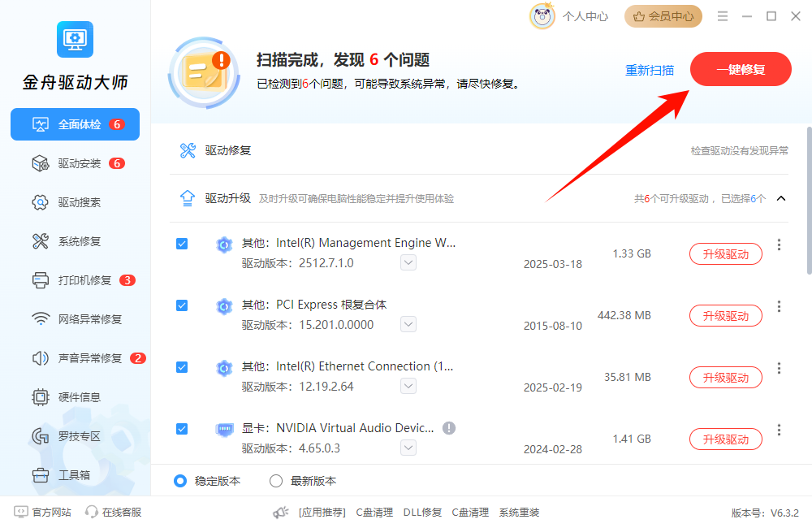Click Intel Ethernet driver gear icon

point(224,368)
